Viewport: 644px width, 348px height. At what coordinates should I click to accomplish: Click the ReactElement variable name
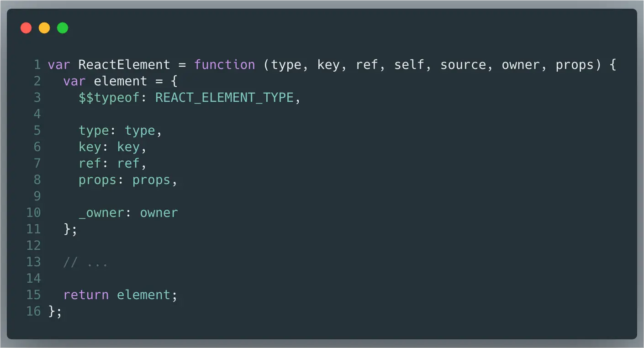[124, 65]
